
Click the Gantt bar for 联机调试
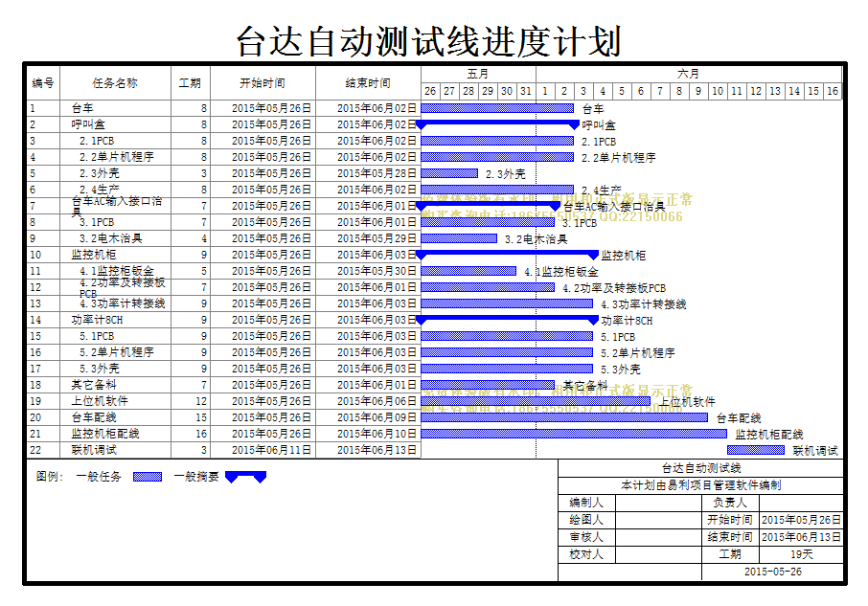click(x=756, y=450)
